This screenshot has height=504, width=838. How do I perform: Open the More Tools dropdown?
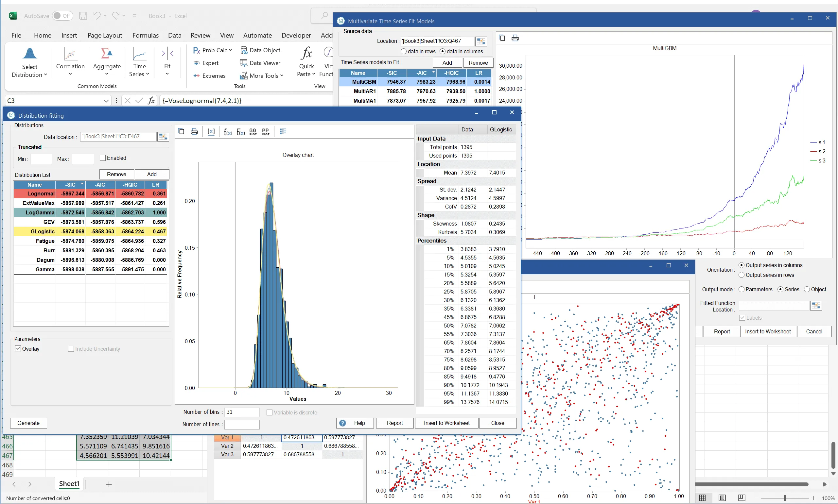[x=262, y=76]
